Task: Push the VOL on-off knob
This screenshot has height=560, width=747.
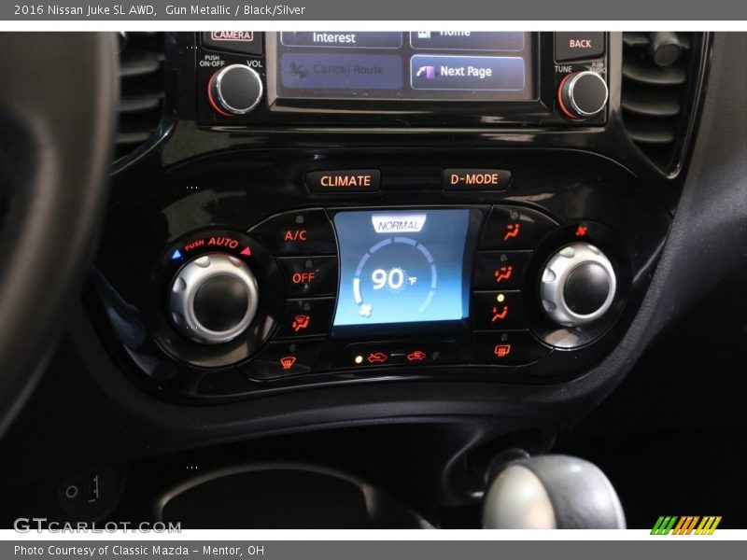Action: 236,89
